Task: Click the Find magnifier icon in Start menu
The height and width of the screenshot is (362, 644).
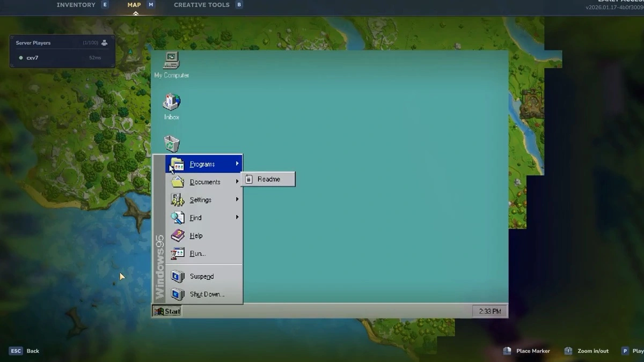Action: pos(178,217)
